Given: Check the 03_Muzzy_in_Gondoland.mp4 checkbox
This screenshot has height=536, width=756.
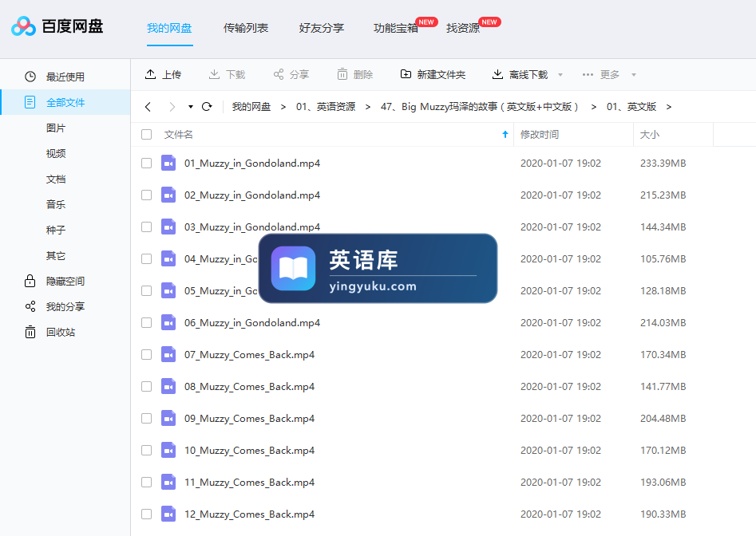Looking at the screenshot, I should [147, 227].
